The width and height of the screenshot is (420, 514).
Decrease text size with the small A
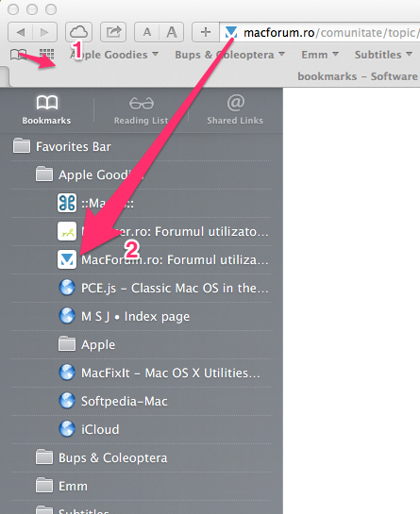[147, 32]
